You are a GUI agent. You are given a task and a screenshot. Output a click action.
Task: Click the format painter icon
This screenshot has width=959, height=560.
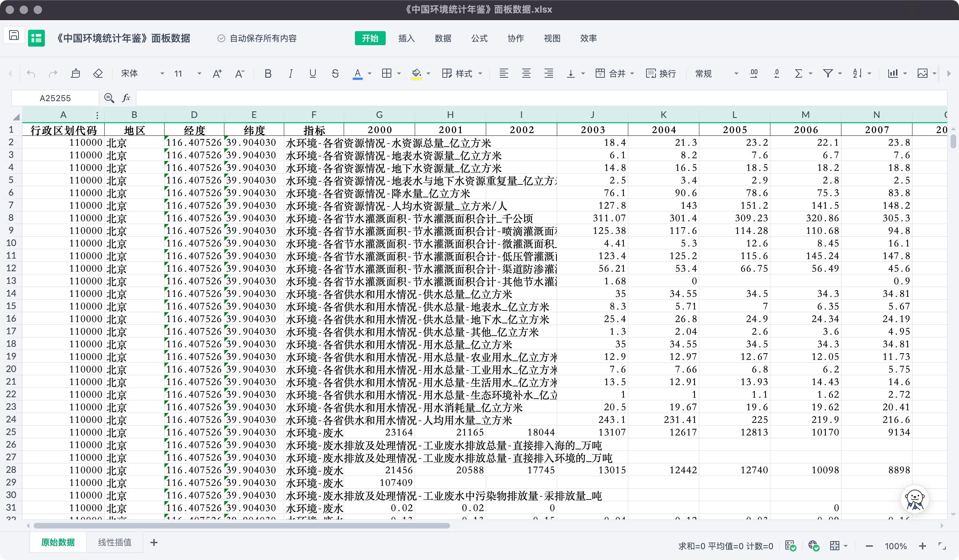tap(75, 73)
